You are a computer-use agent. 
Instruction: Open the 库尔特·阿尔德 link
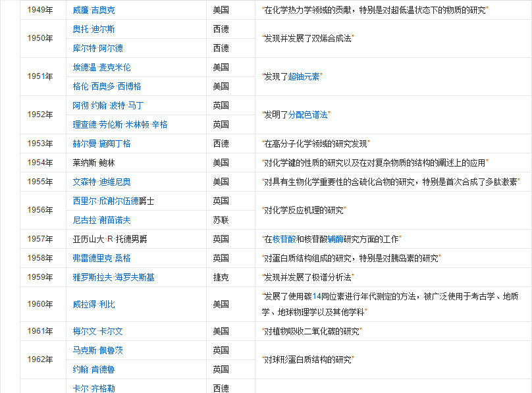pyautogui.click(x=97, y=48)
